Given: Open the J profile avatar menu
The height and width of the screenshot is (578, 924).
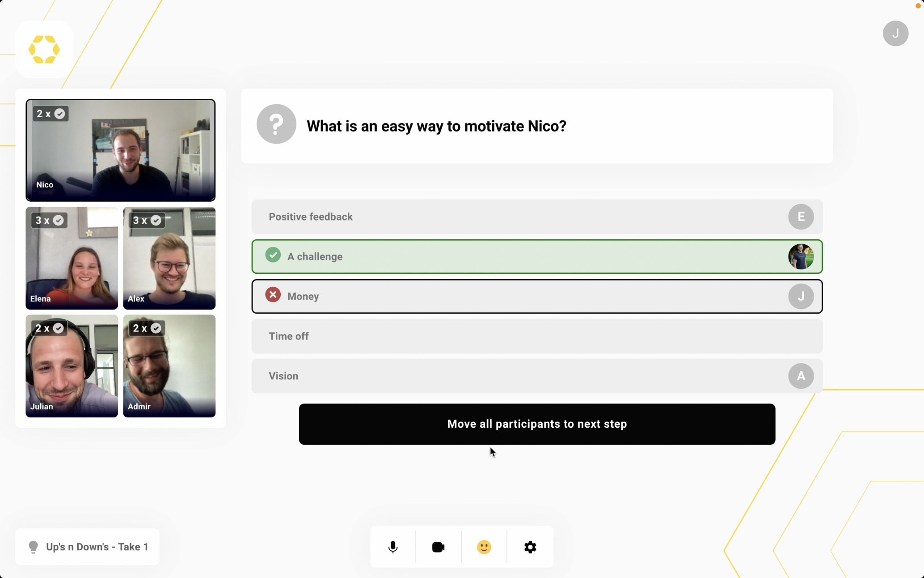Looking at the screenshot, I should (895, 34).
